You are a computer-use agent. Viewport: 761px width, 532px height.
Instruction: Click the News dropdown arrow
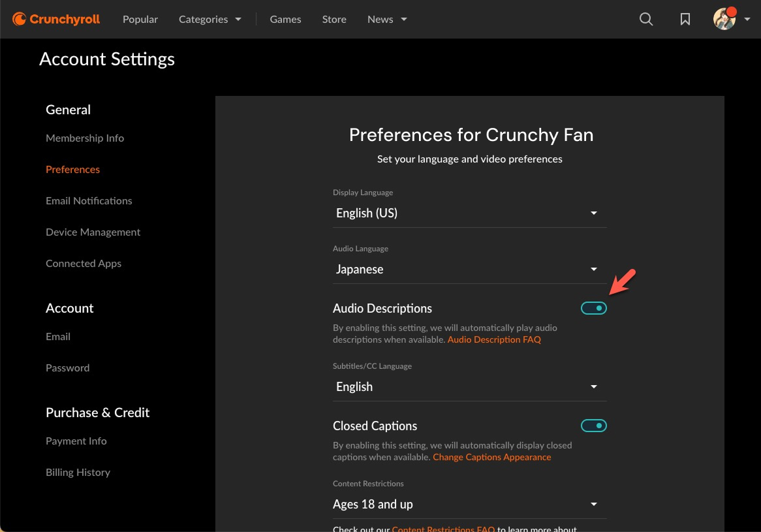click(x=403, y=20)
